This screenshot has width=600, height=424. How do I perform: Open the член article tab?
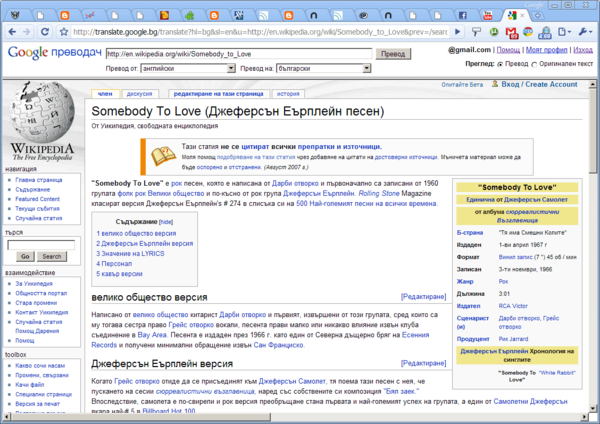coord(105,94)
